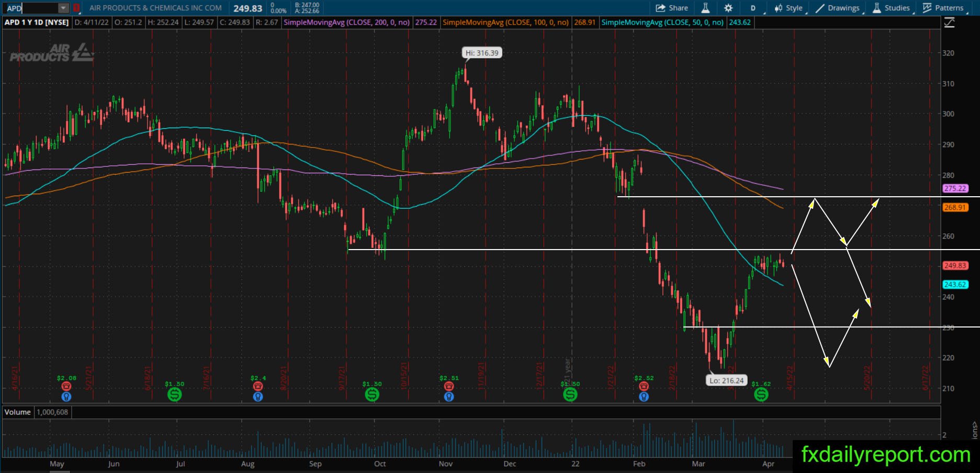Image resolution: width=980 pixels, height=473 pixels.
Task: Open the flask quick study icon
Action: point(705,8)
